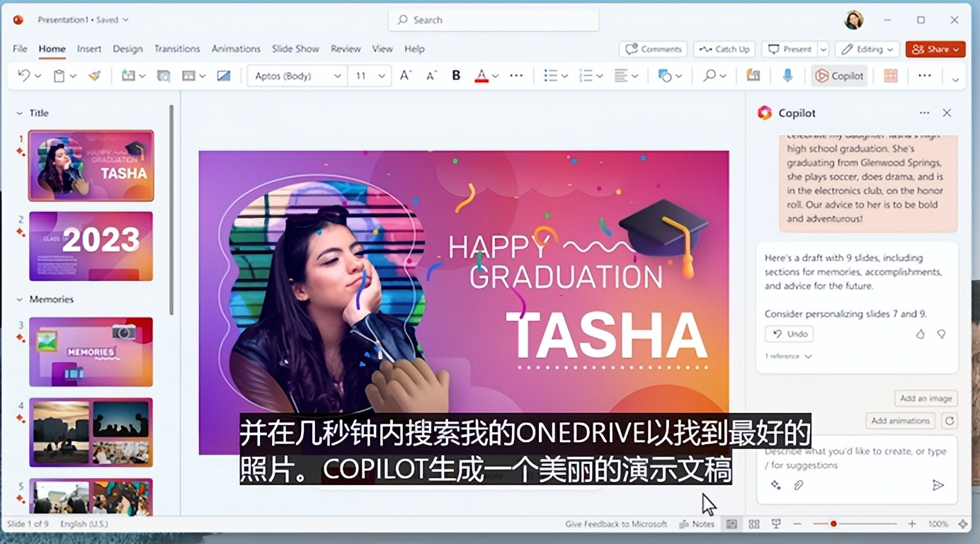The height and width of the screenshot is (544, 980).
Task: Click the Shapes icon in the ribbon
Action: [664, 76]
